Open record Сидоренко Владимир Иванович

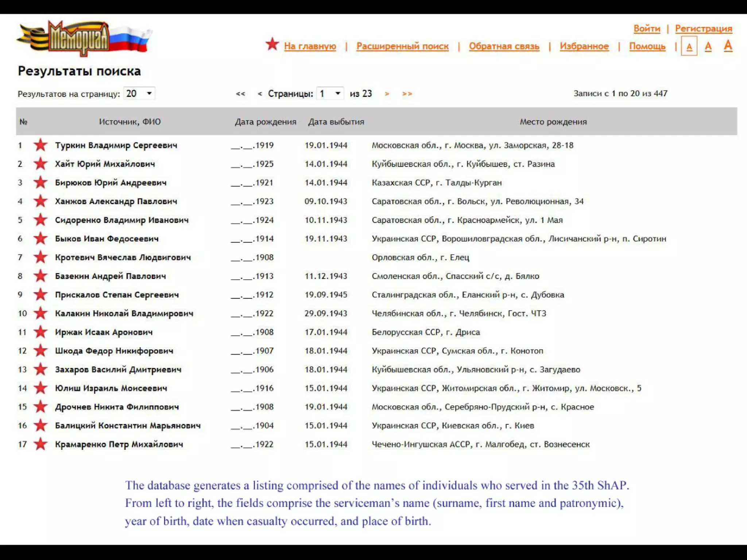tap(121, 220)
